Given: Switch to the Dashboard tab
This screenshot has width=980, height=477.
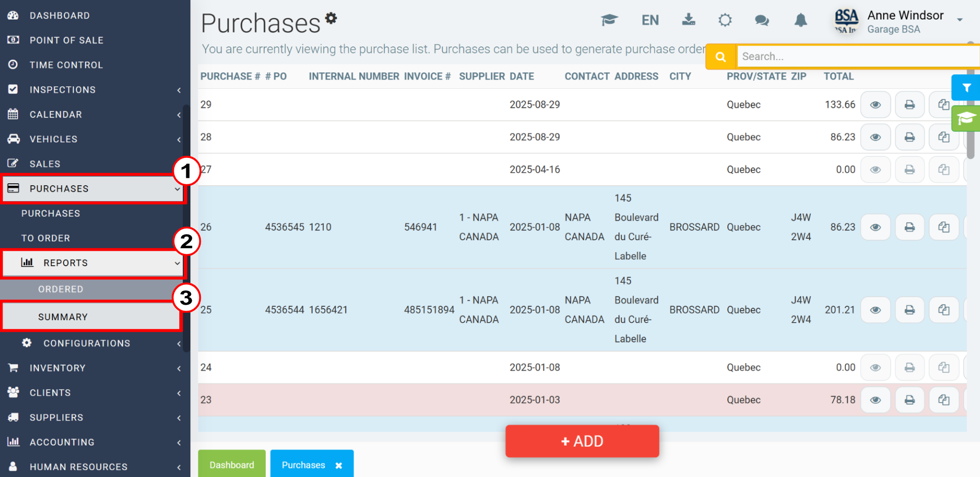Looking at the screenshot, I should point(232,465).
